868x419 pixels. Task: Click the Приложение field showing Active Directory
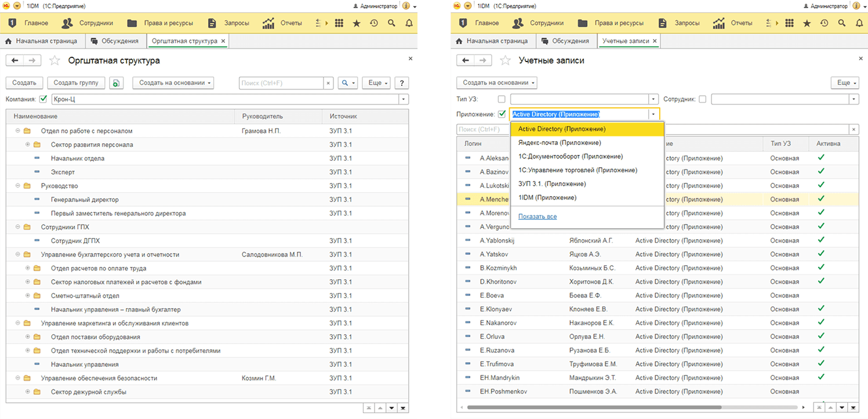pyautogui.click(x=580, y=114)
